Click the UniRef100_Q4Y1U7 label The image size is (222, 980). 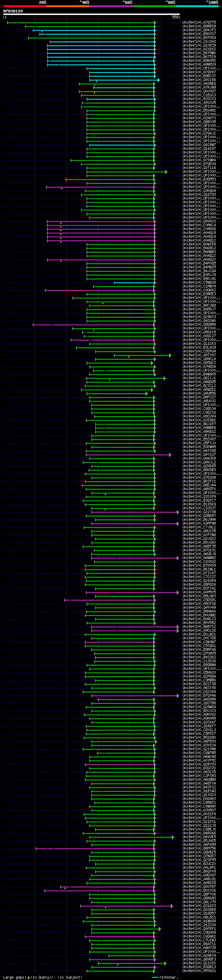pos(199,455)
